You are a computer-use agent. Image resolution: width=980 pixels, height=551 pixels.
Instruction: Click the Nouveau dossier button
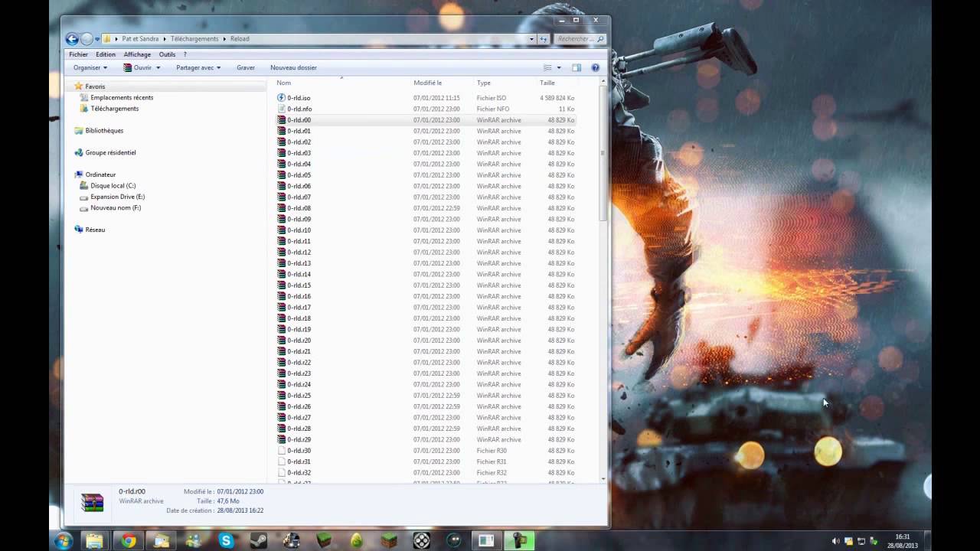tap(293, 67)
